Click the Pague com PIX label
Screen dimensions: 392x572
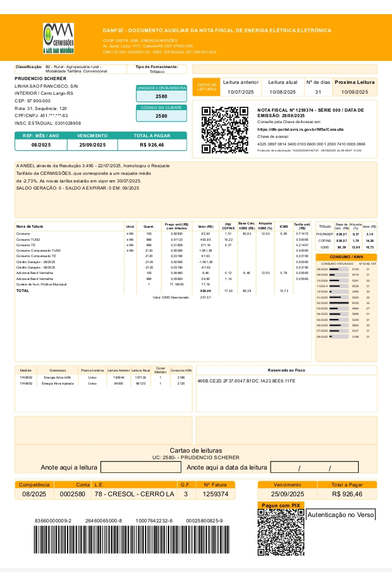280,506
